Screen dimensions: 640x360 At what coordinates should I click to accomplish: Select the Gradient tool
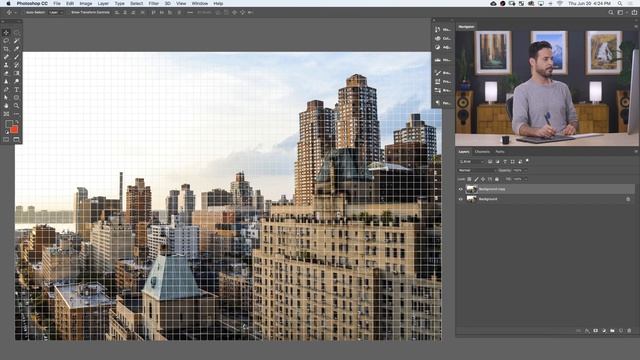tap(16, 73)
